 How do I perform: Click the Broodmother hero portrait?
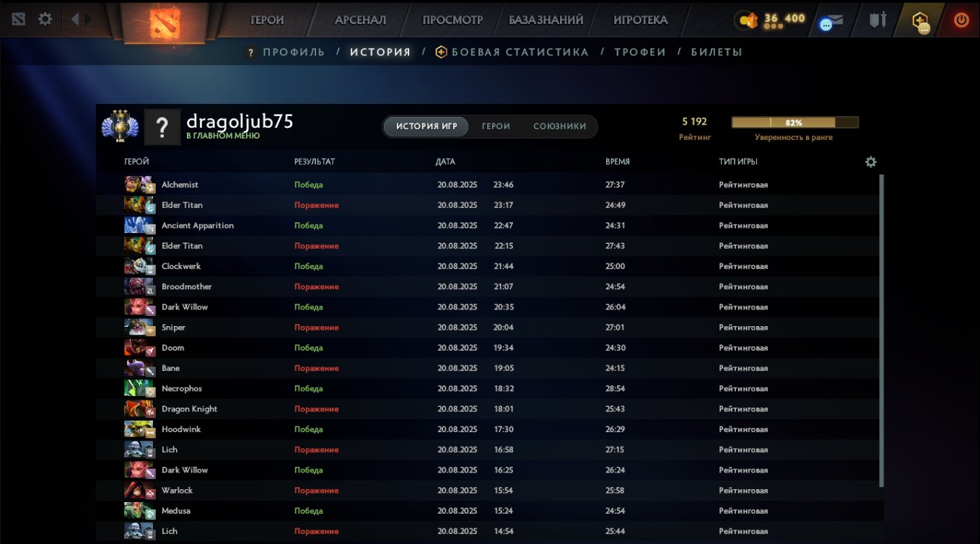pos(139,286)
